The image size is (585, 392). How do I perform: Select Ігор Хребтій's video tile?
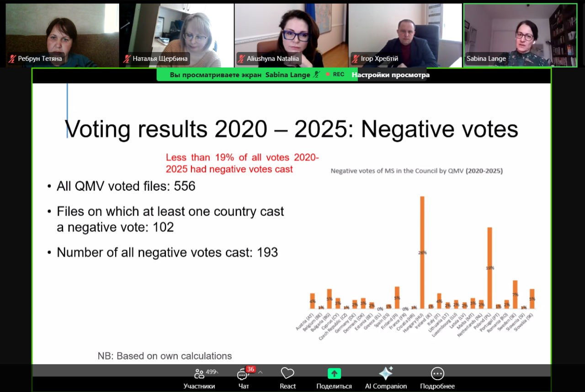(x=405, y=34)
